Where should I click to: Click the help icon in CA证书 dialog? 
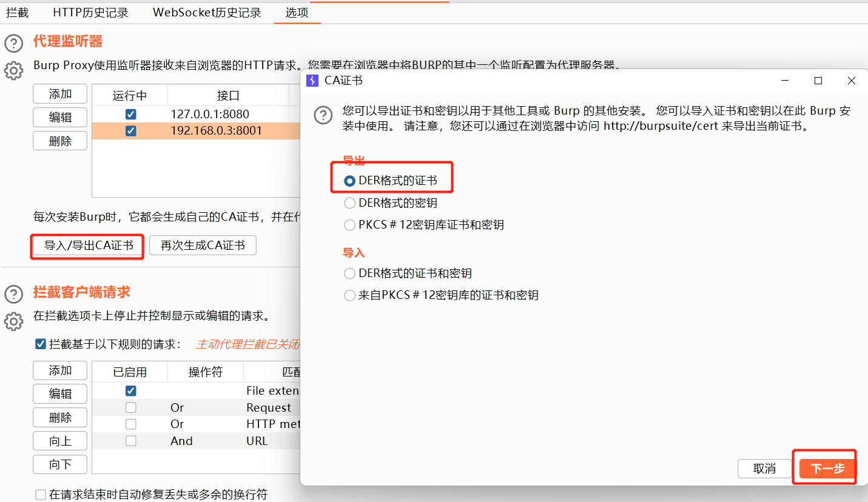tap(323, 115)
